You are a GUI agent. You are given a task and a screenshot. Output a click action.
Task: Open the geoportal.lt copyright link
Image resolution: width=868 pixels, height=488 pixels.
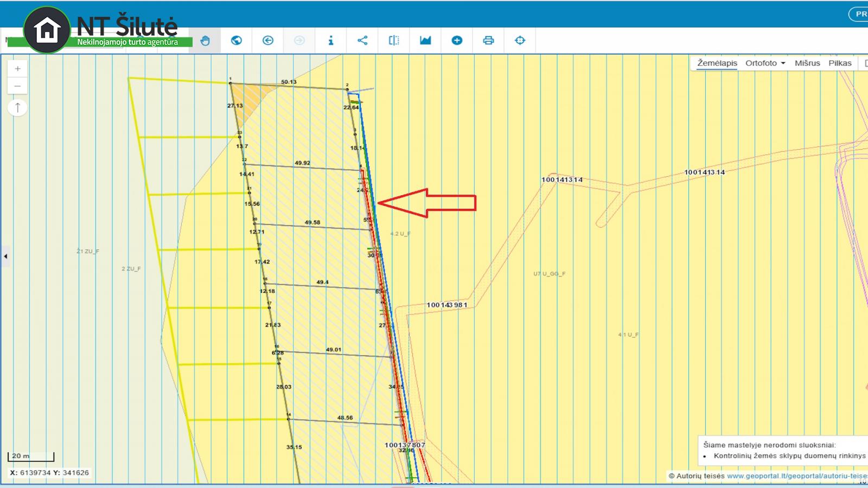coord(797,476)
